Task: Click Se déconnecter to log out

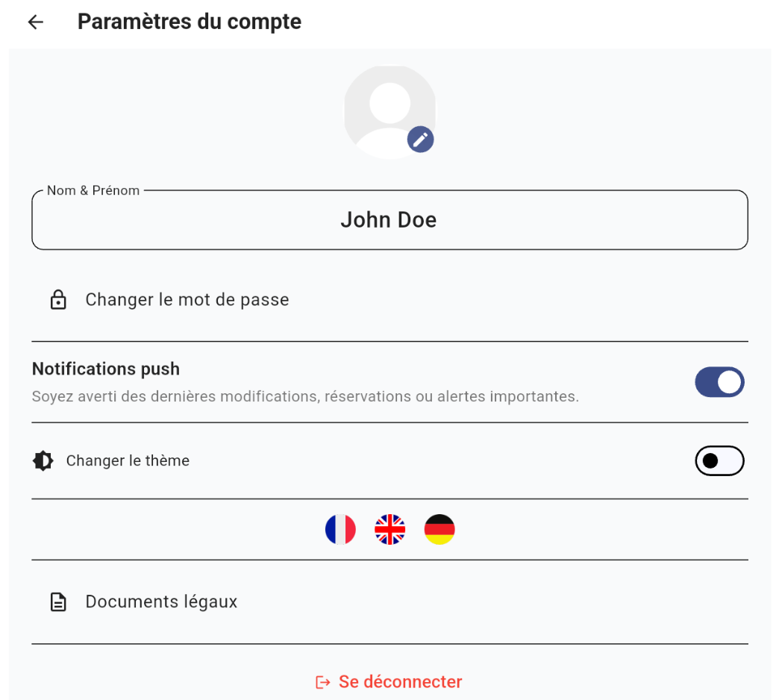Action: pos(400,681)
